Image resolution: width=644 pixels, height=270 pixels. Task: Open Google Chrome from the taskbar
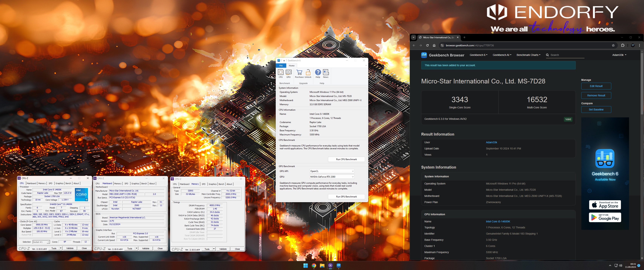click(x=314, y=265)
